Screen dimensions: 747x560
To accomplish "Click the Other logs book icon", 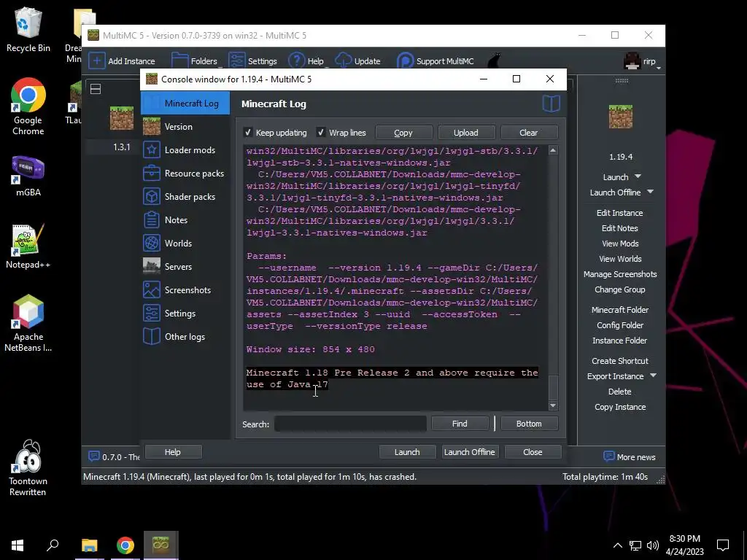I will click(152, 337).
